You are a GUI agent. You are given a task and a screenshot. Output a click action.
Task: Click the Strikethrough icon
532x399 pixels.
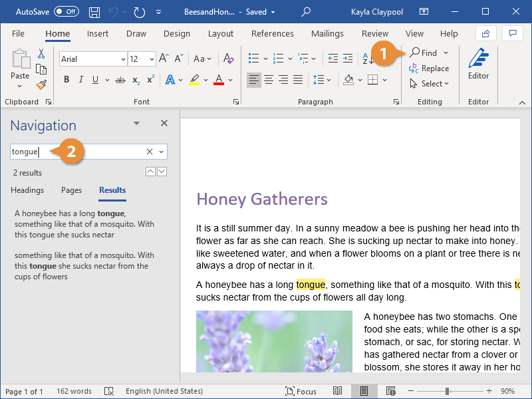click(120, 80)
